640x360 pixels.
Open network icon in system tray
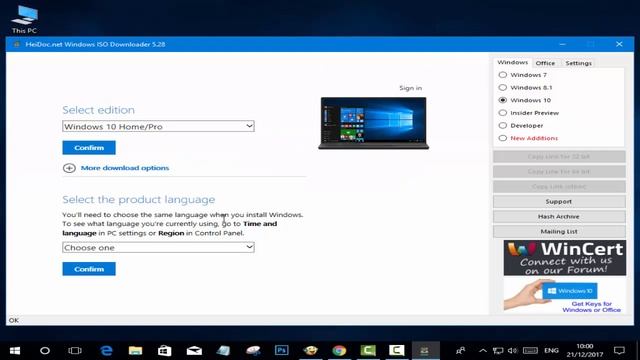[498, 351]
